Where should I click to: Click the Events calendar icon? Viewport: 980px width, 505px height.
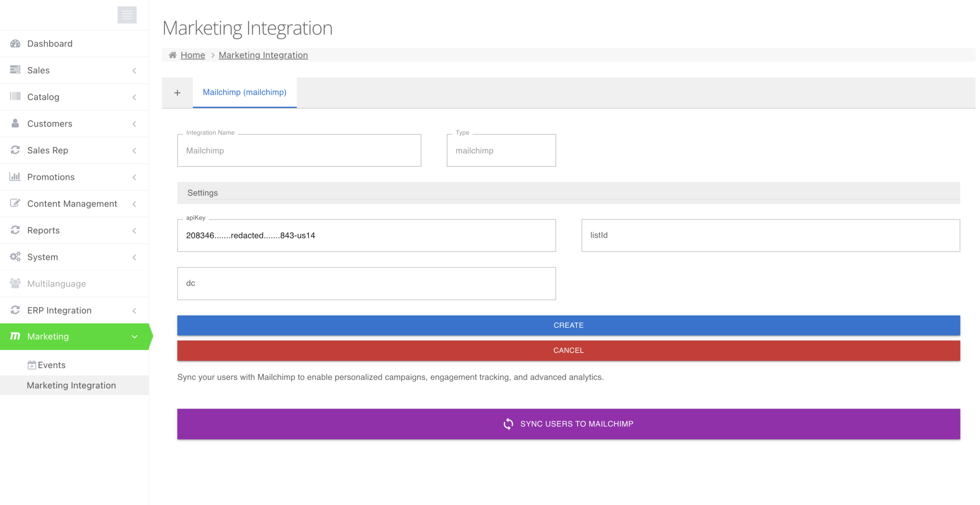coord(31,365)
